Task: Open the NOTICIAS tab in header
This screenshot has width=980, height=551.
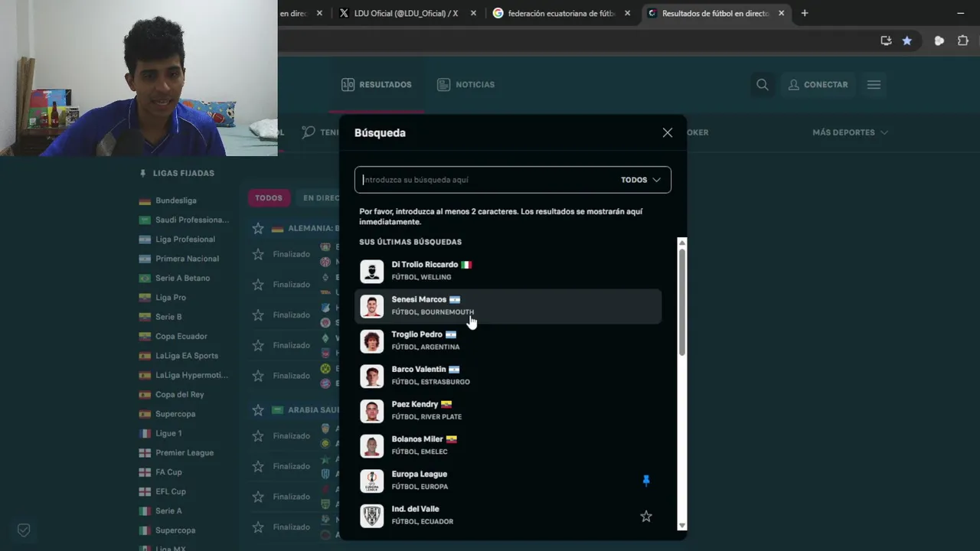Action: pyautogui.click(x=466, y=85)
